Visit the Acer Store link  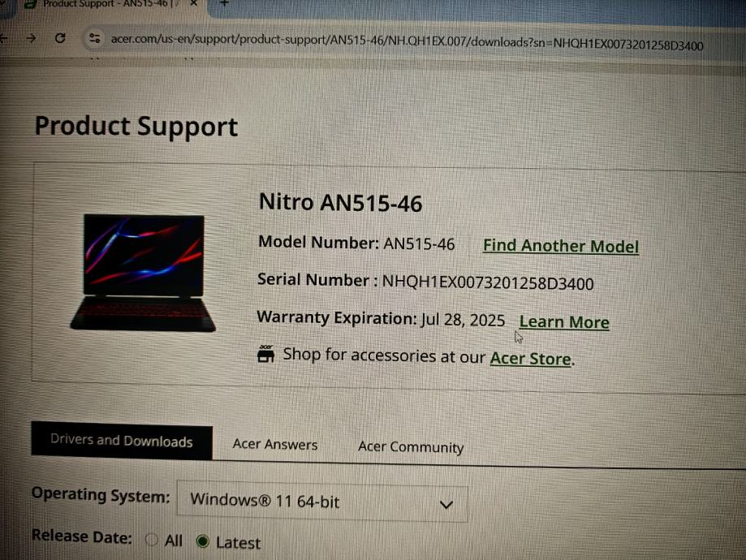click(530, 359)
